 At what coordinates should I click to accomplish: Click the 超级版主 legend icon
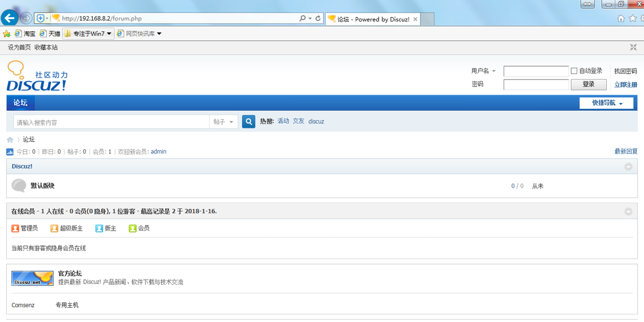click(x=54, y=229)
